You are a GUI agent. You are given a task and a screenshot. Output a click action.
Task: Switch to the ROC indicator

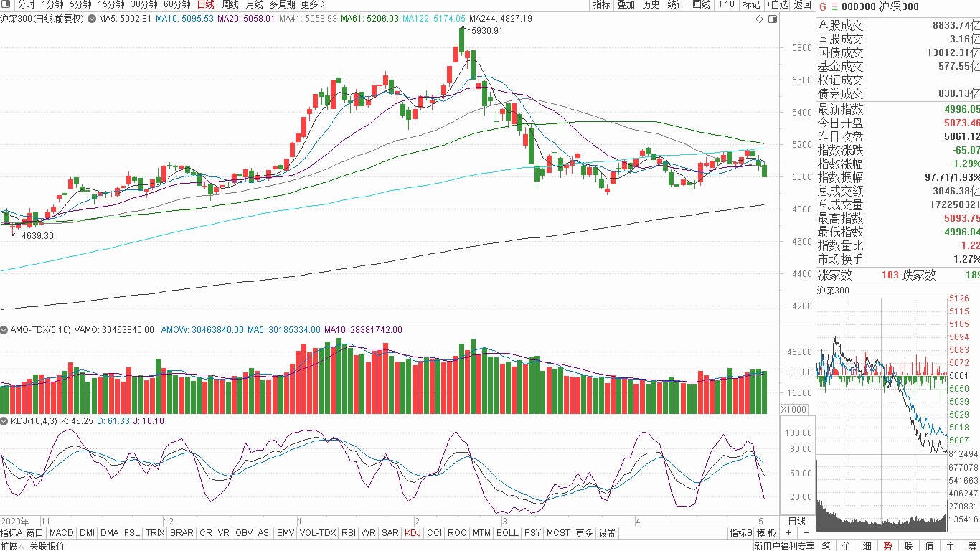click(457, 533)
